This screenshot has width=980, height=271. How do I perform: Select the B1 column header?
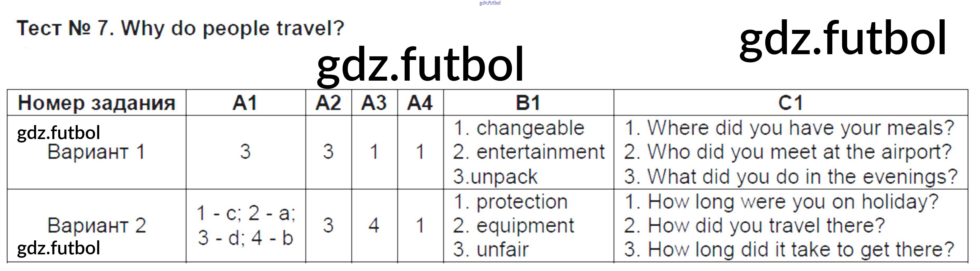click(x=528, y=103)
